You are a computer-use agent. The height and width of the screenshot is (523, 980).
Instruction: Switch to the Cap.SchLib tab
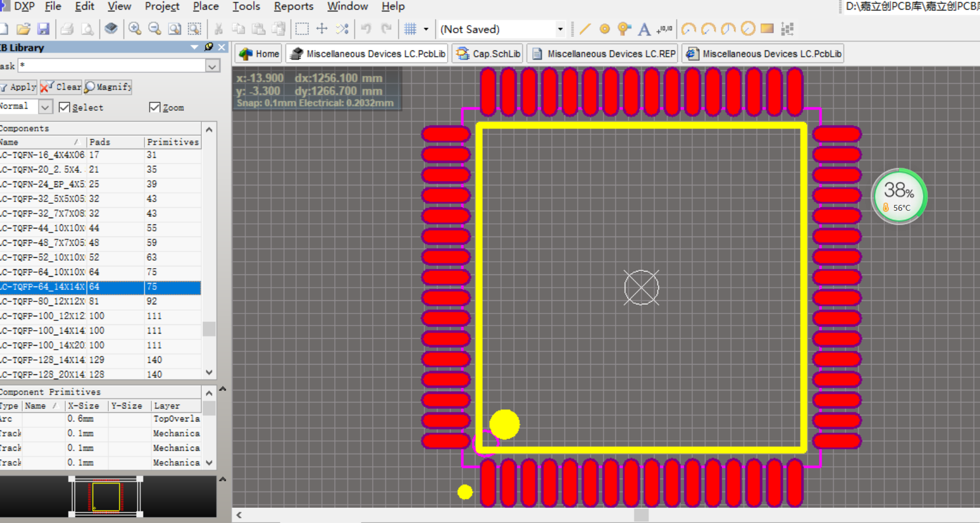click(x=488, y=53)
